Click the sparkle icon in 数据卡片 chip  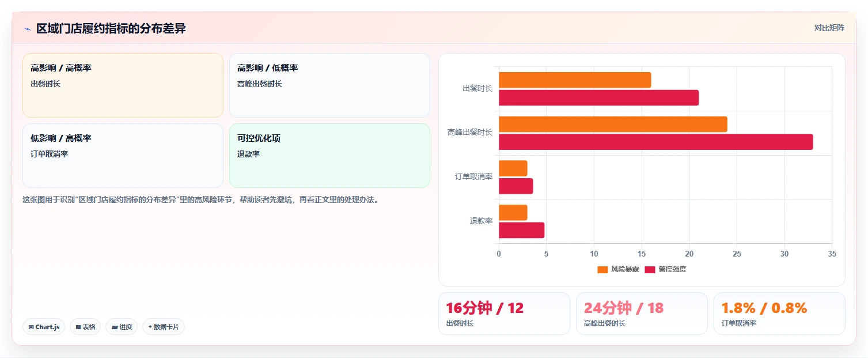point(150,327)
